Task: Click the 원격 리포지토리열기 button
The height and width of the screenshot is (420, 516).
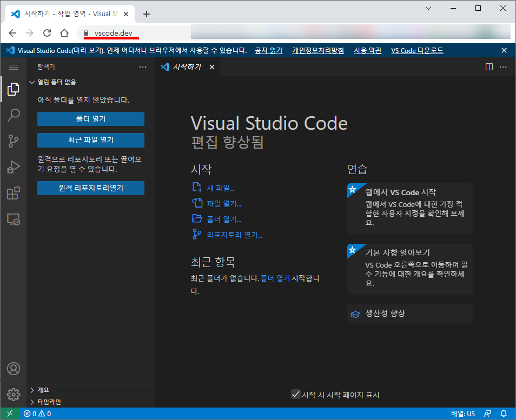Action: click(91, 188)
